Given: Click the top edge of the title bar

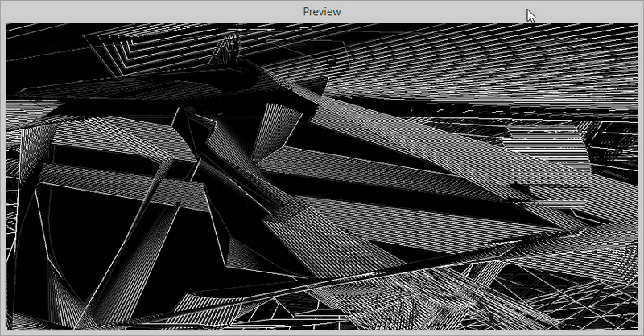Looking at the screenshot, I should coord(322,2).
